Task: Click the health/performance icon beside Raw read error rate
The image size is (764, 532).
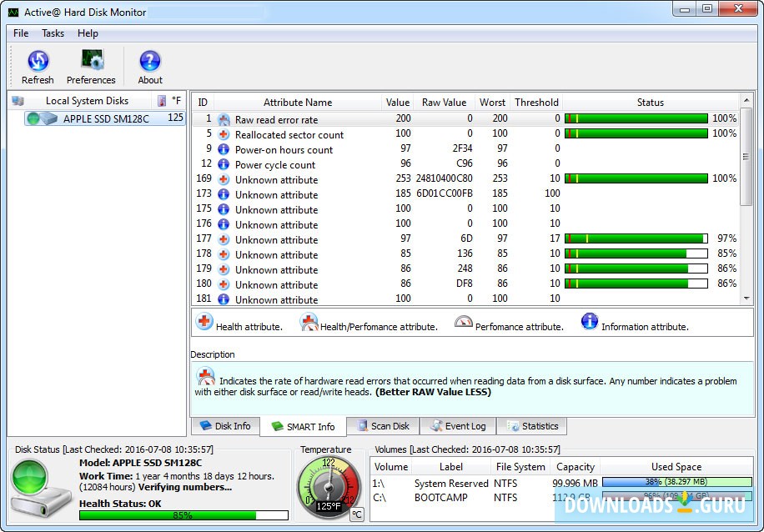Action: [x=223, y=119]
